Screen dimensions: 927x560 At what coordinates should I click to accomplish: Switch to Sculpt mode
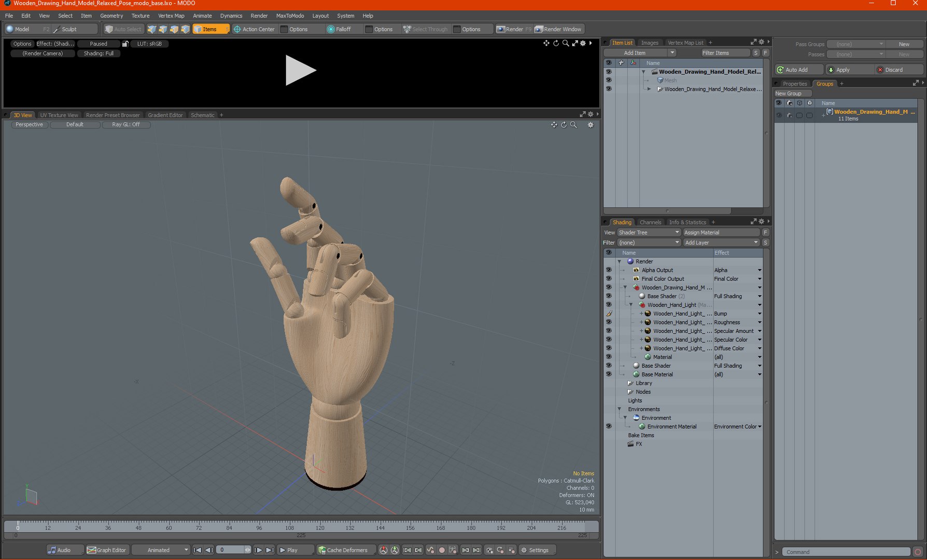(x=75, y=29)
